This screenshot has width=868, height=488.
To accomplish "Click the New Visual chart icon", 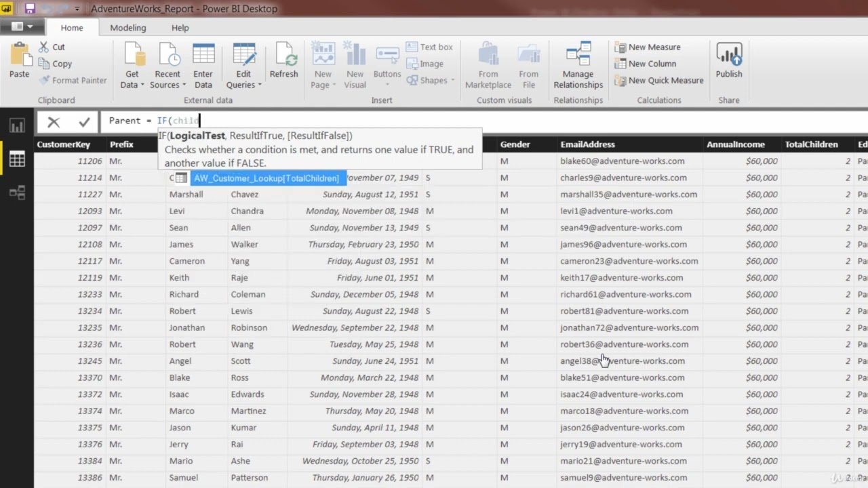I will (x=355, y=54).
